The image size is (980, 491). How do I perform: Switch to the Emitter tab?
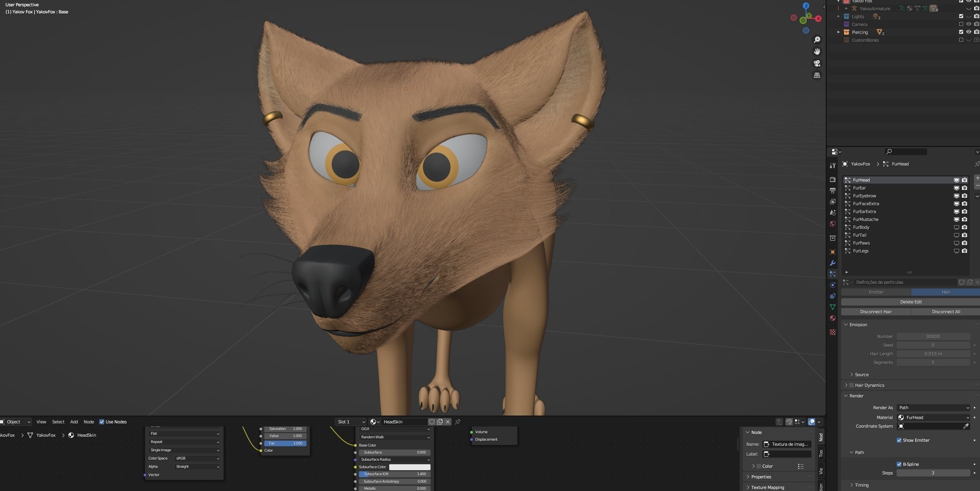[876, 292]
